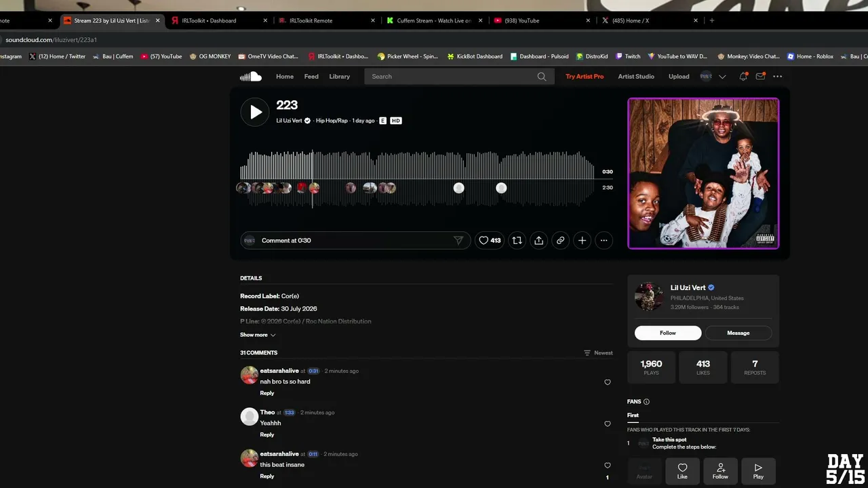Open Lil Uzi Vert's artist card avatar
This screenshot has width=868, height=488.
(x=649, y=297)
